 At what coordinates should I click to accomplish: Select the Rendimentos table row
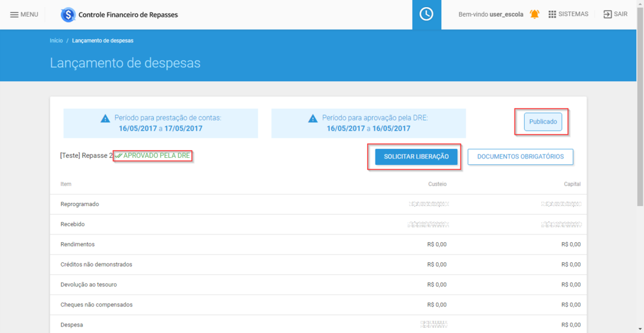77,244
